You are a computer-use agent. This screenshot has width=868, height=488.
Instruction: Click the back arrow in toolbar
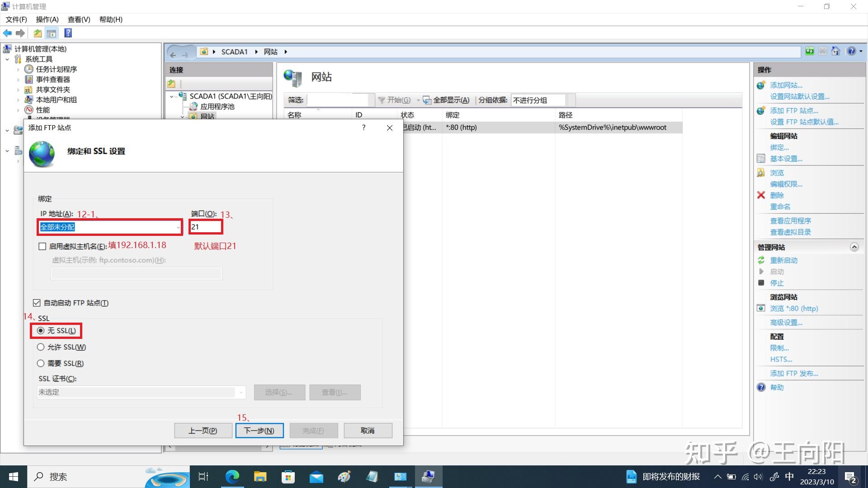(8, 33)
